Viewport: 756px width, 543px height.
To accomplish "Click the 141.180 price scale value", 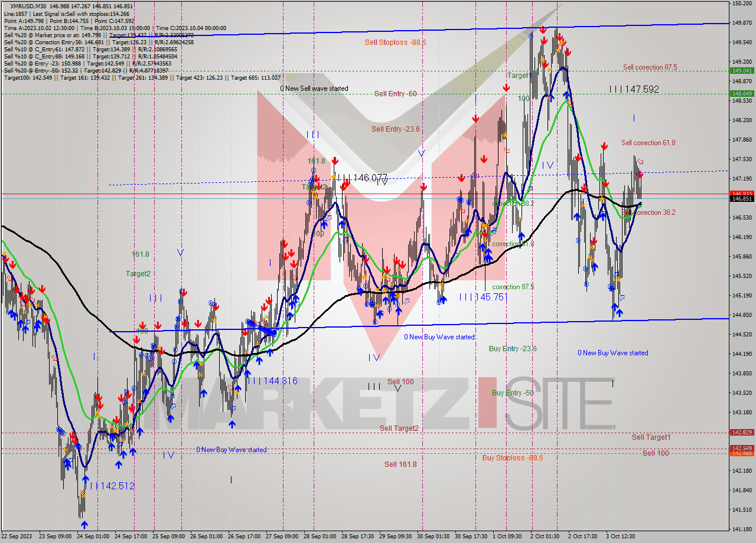I will (742, 529).
